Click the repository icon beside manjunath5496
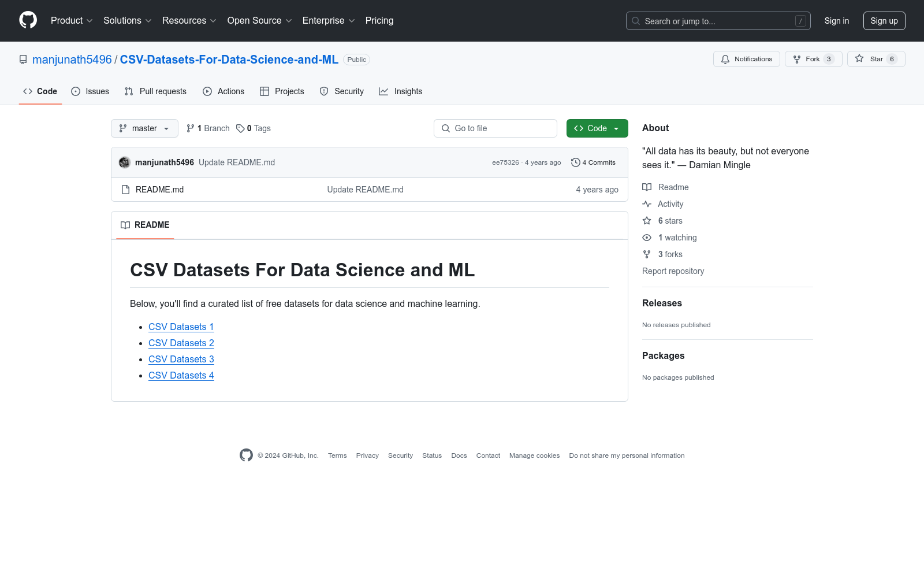Viewport: 924px width, 578px height. tap(23, 60)
